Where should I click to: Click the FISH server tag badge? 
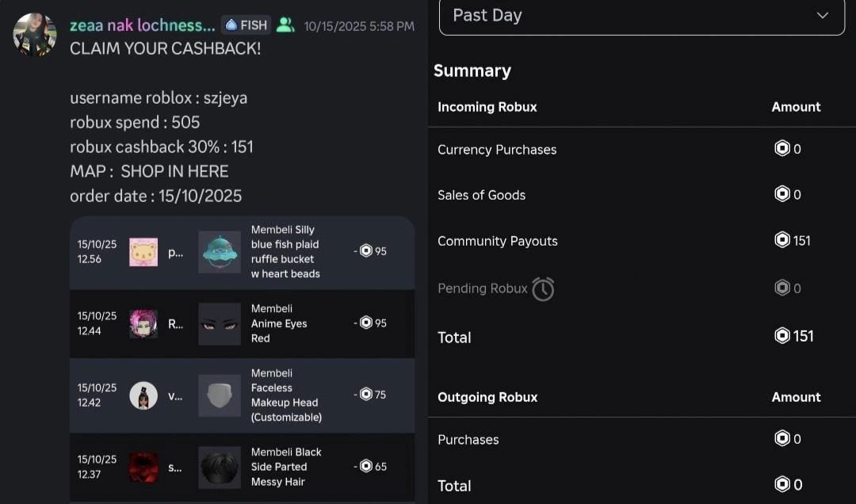coord(246,25)
